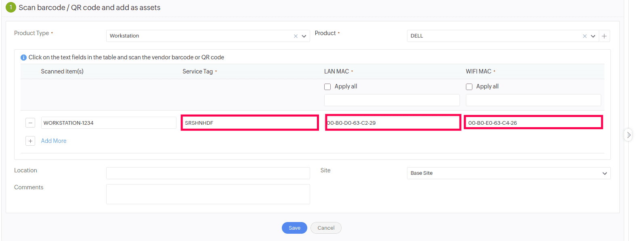The width and height of the screenshot is (644, 241).
Task: Cancel the asset scan form
Action: click(326, 228)
